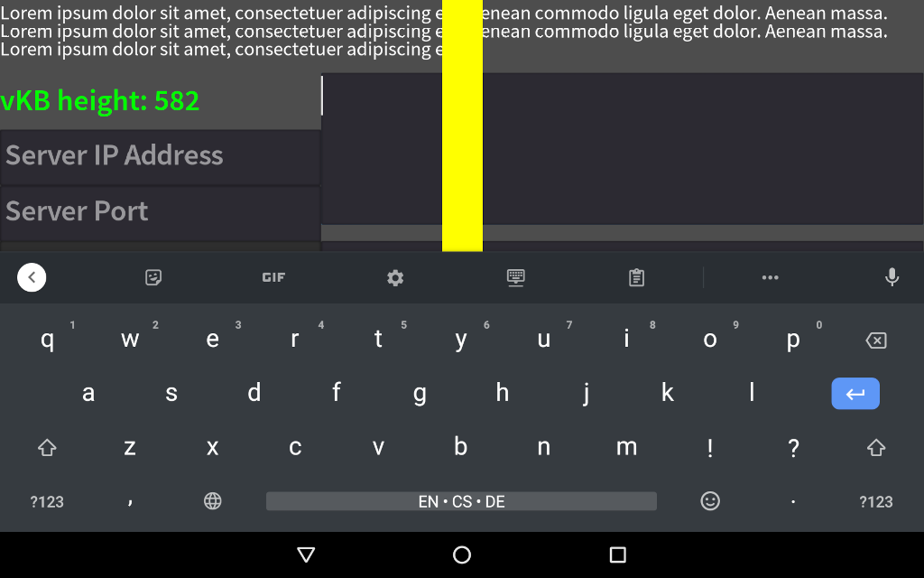This screenshot has width=924, height=578.
Task: Toggle the left Shift key
Action: pyautogui.click(x=47, y=447)
